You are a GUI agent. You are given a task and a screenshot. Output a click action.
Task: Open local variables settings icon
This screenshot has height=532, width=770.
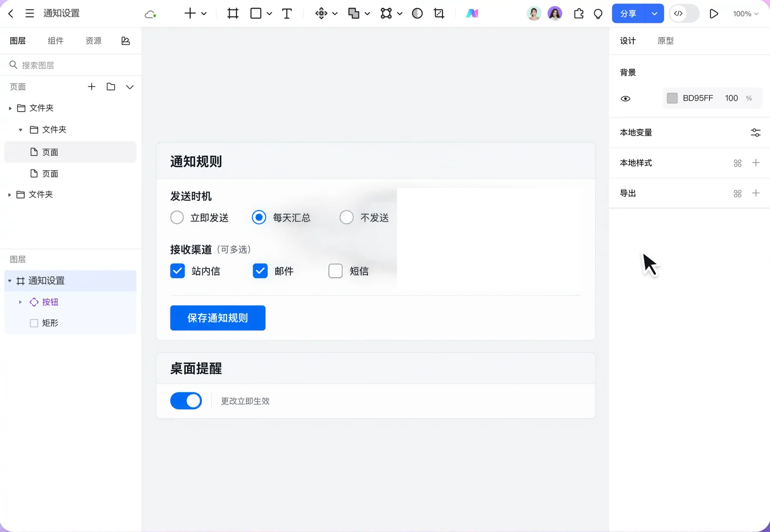755,133
